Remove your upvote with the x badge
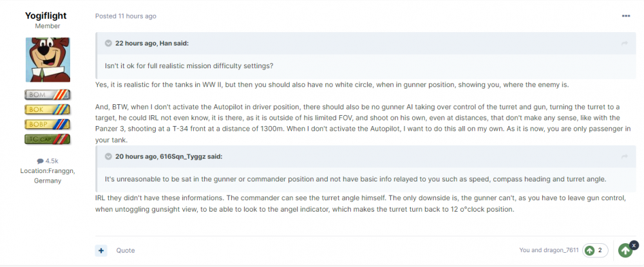644x267 pixels. pyautogui.click(x=634, y=244)
